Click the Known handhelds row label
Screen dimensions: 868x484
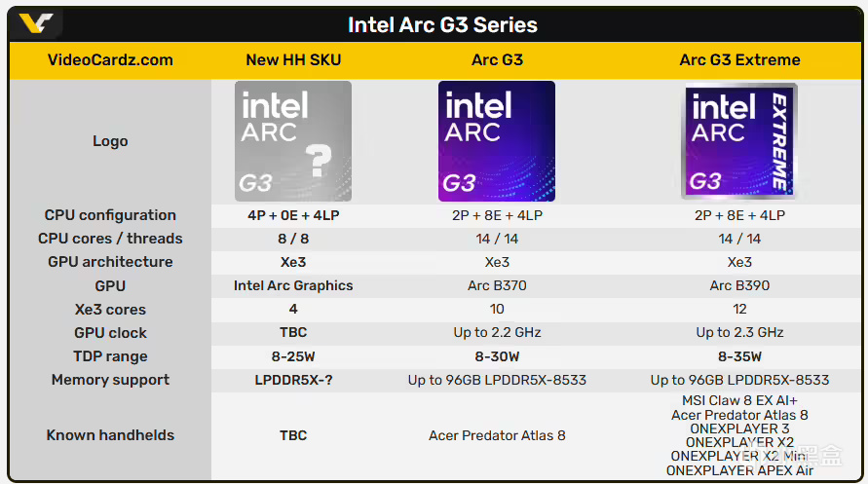110,435
